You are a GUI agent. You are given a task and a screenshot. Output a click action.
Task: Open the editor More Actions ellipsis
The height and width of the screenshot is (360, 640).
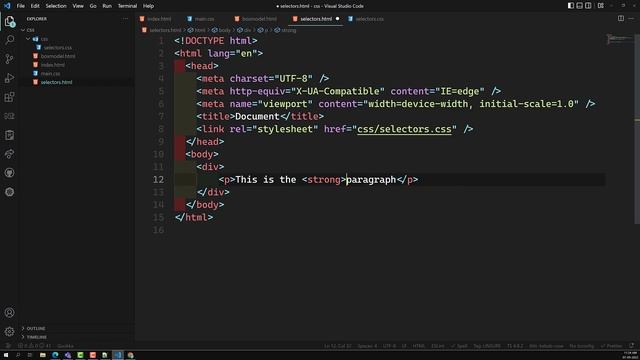click(631, 18)
